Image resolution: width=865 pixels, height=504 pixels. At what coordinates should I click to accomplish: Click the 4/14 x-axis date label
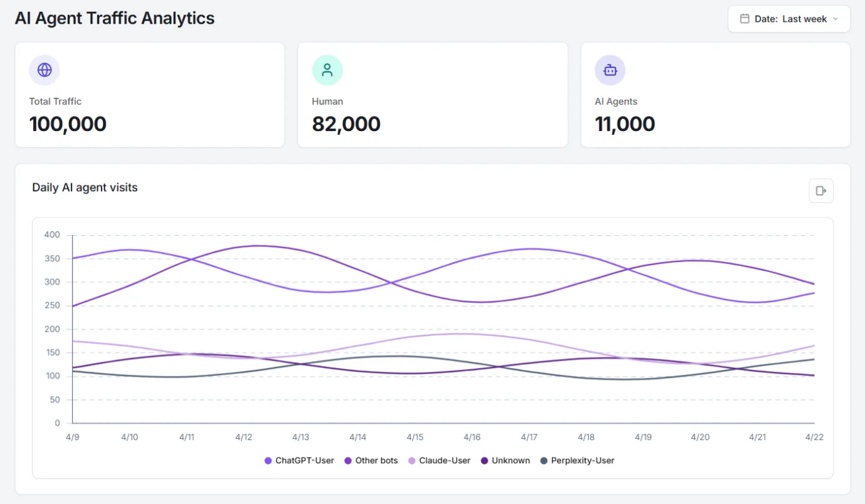(358, 437)
